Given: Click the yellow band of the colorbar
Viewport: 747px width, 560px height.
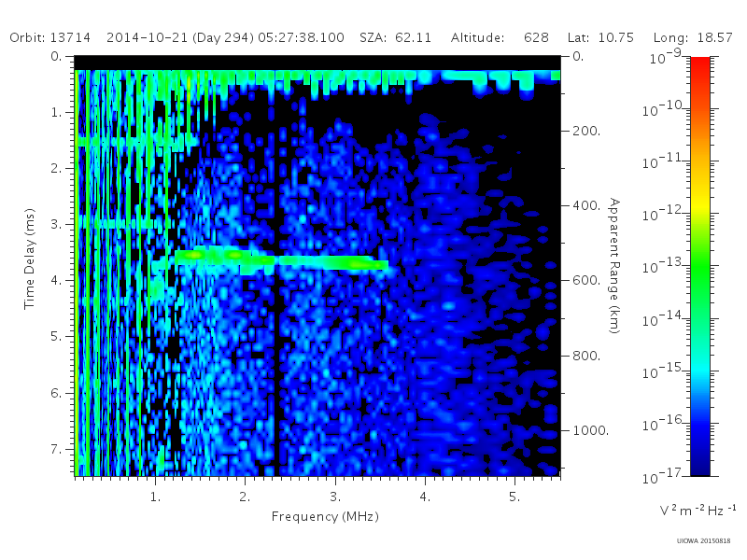Looking at the screenshot, I should [699, 203].
